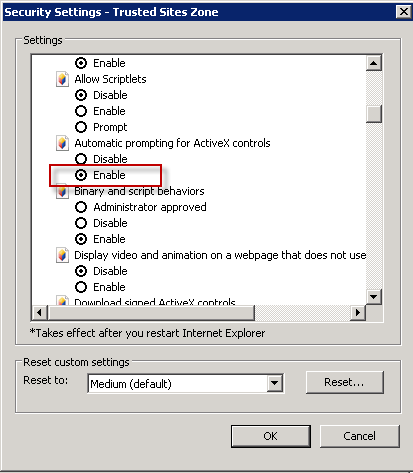Cancel the Security Settings dialog

(x=360, y=436)
